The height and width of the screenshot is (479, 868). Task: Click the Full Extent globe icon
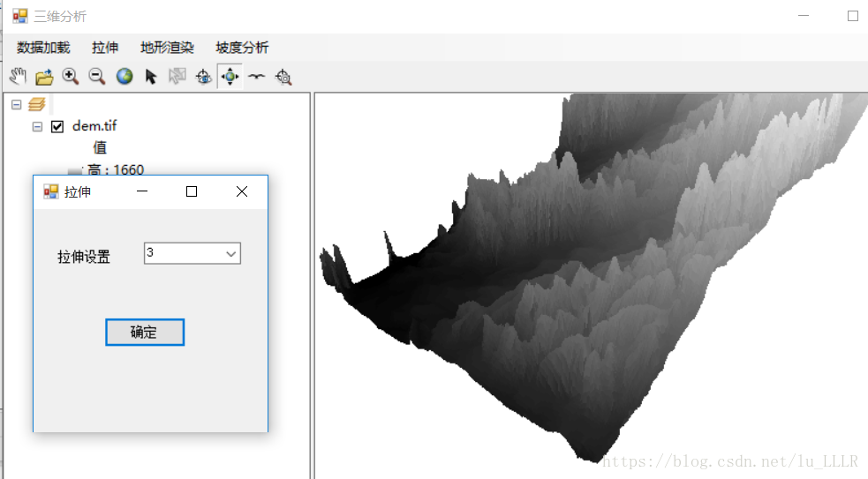pyautogui.click(x=124, y=77)
